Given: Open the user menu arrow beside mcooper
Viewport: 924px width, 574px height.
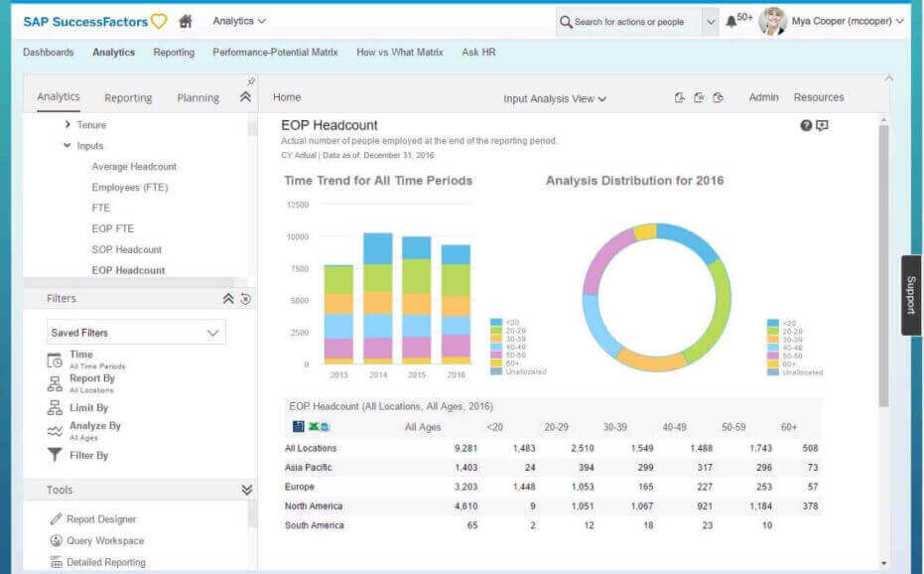Looking at the screenshot, I should (x=900, y=21).
